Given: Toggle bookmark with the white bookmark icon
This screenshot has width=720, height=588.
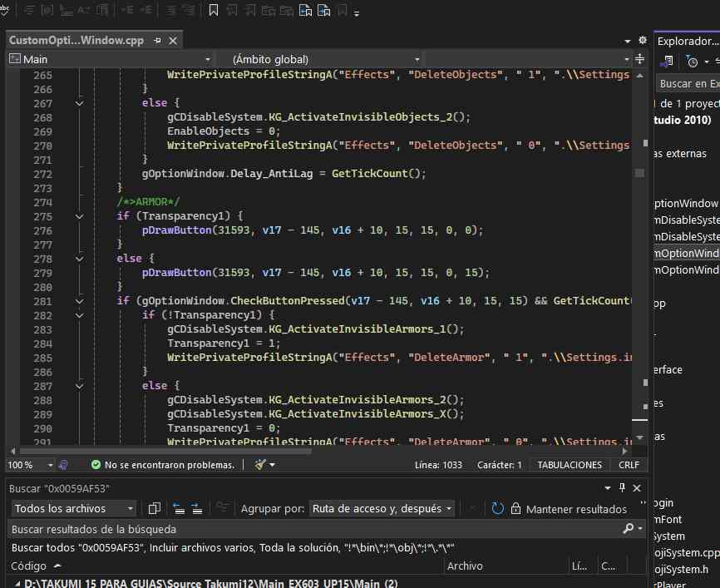Looking at the screenshot, I should click(x=214, y=10).
